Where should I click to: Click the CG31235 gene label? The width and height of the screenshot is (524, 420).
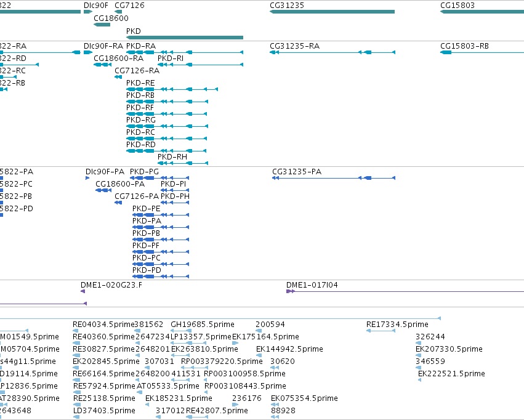pyautogui.click(x=287, y=6)
